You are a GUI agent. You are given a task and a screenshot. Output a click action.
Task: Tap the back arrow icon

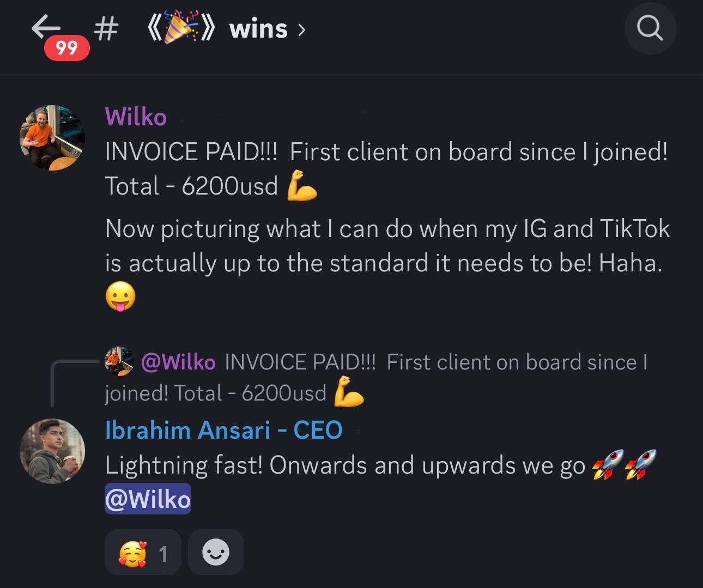(x=46, y=27)
